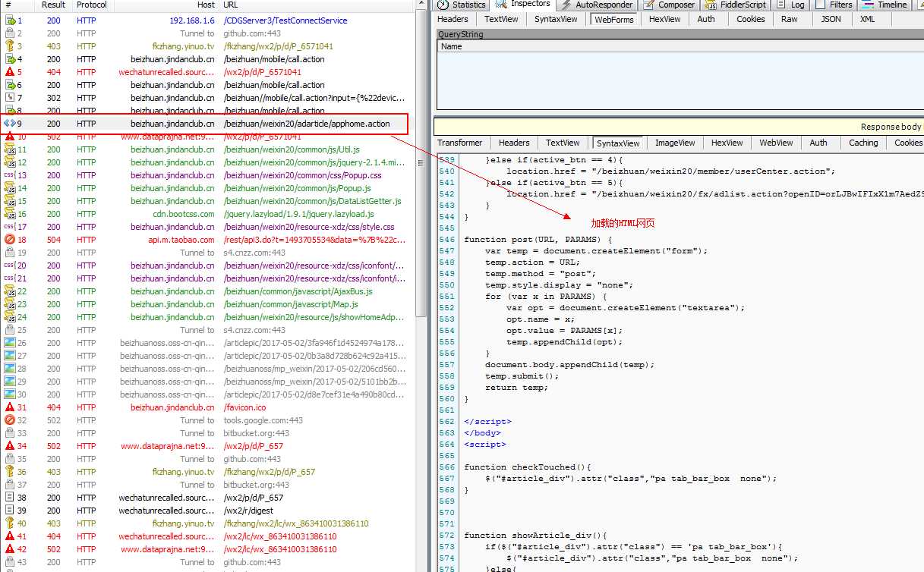Select the request Headers inspector tab
Screen dimensions: 924x572
click(x=453, y=19)
